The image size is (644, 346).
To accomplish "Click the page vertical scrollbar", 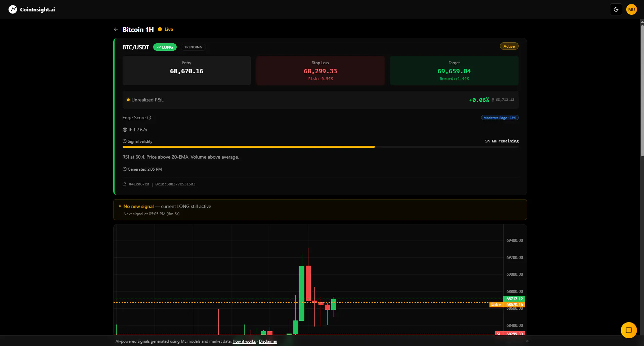I will (x=642, y=91).
